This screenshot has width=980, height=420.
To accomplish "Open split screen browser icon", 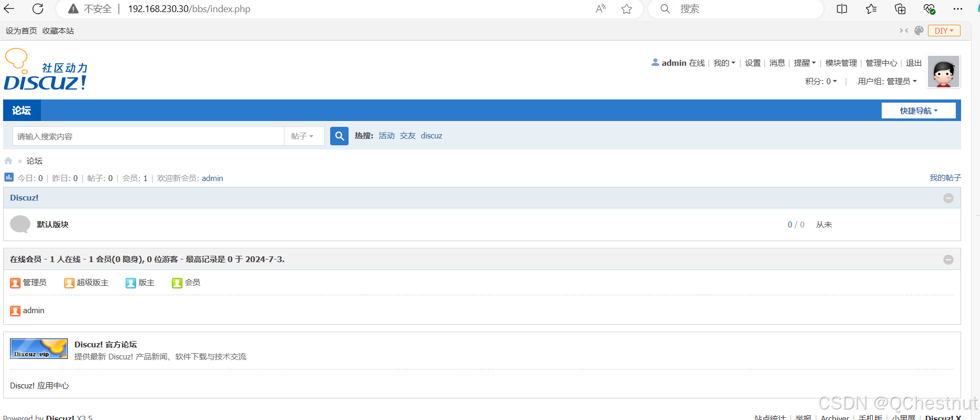I will point(842,8).
